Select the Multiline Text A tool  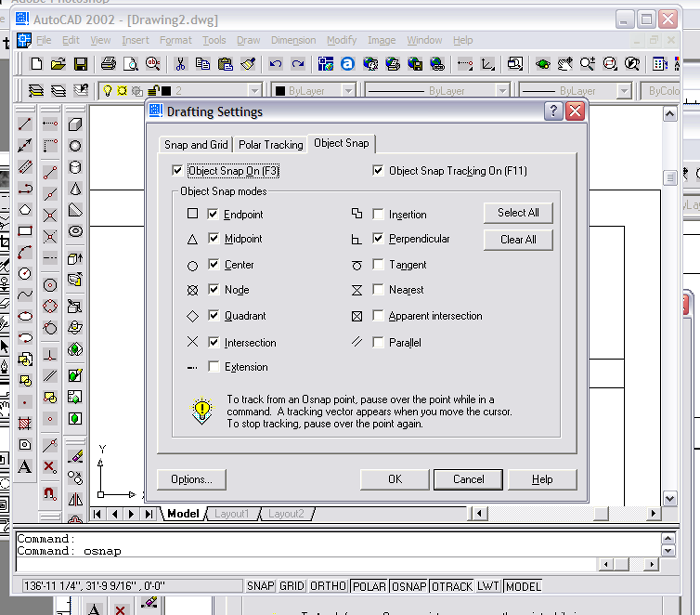(25, 467)
